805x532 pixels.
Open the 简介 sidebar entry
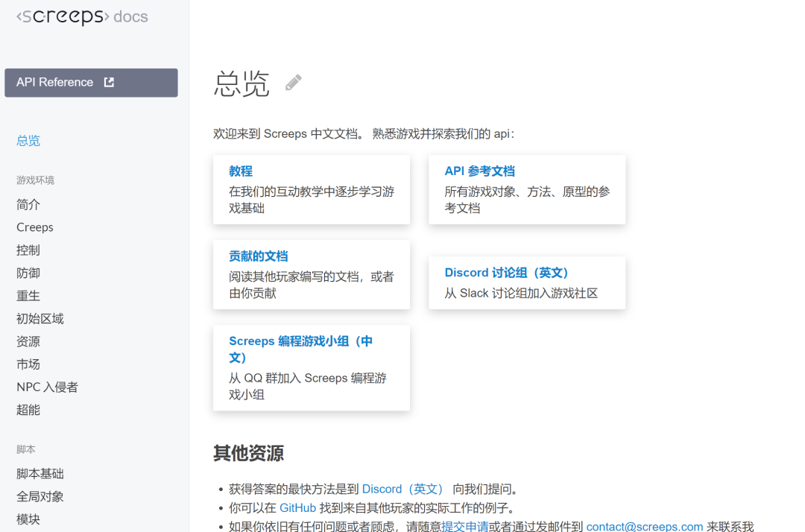pyautogui.click(x=28, y=204)
